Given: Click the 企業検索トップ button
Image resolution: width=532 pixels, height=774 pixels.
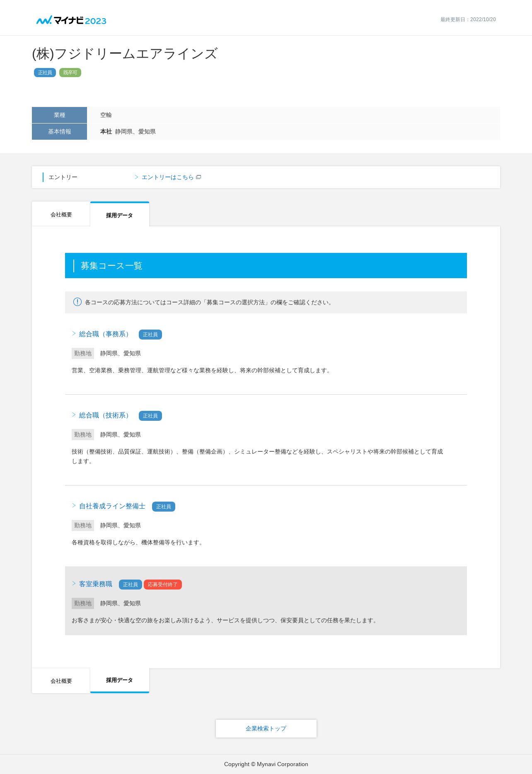Looking at the screenshot, I should coord(266,728).
